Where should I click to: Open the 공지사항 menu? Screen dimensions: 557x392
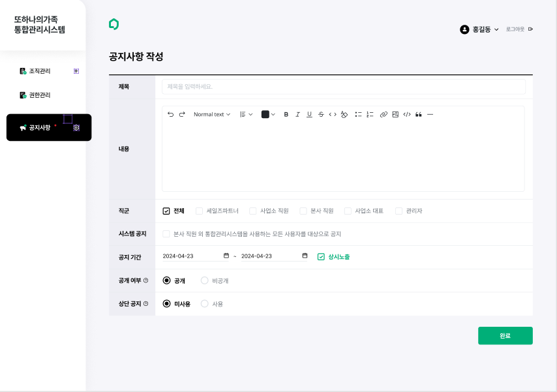[x=49, y=128]
